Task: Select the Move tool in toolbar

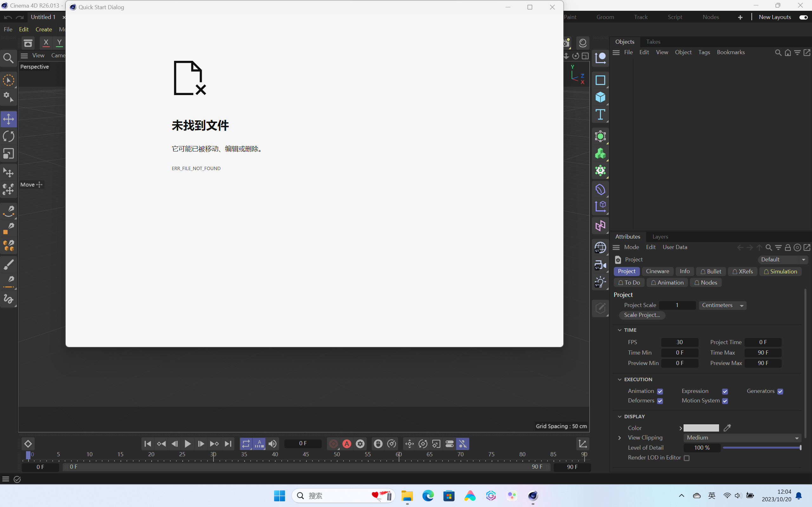Action: (8, 119)
